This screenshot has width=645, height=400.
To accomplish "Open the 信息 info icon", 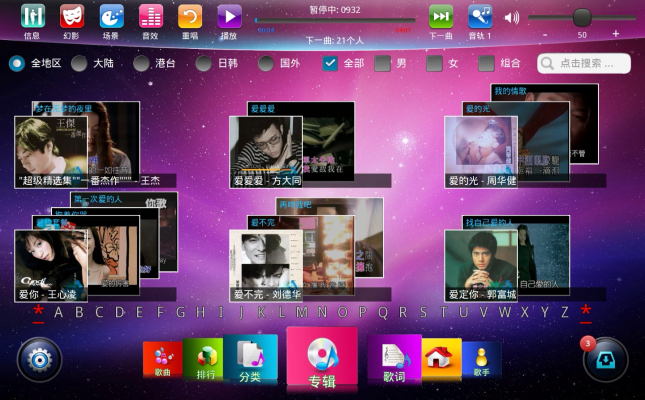I will 32,16.
